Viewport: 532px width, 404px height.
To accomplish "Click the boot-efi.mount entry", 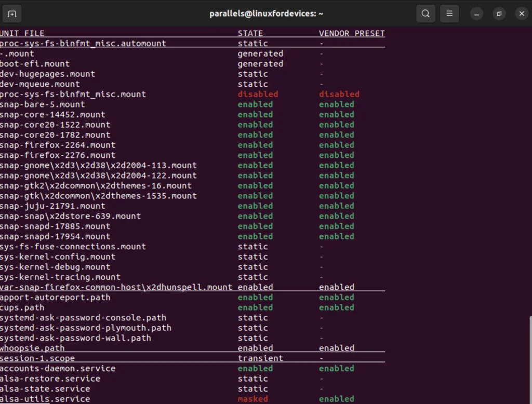I will click(35, 63).
